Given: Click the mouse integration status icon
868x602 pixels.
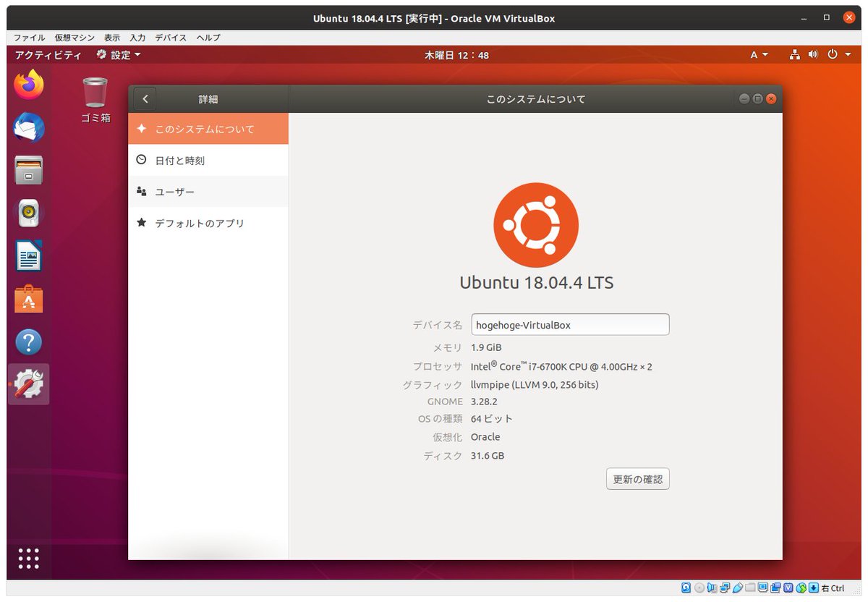Looking at the screenshot, I should pos(801,588).
